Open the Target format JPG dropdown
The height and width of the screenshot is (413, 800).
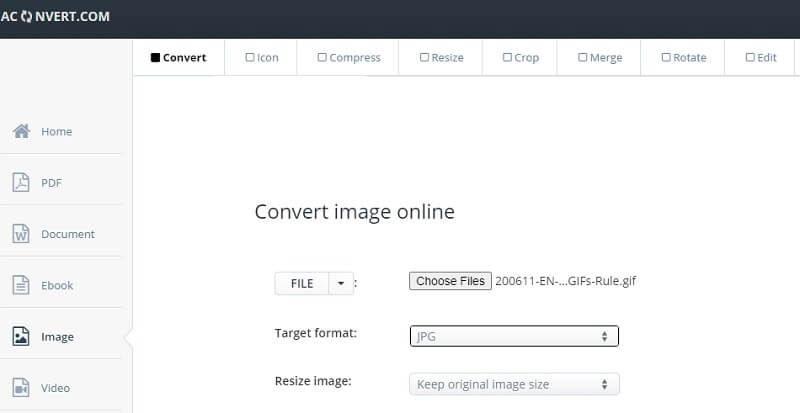click(x=514, y=337)
